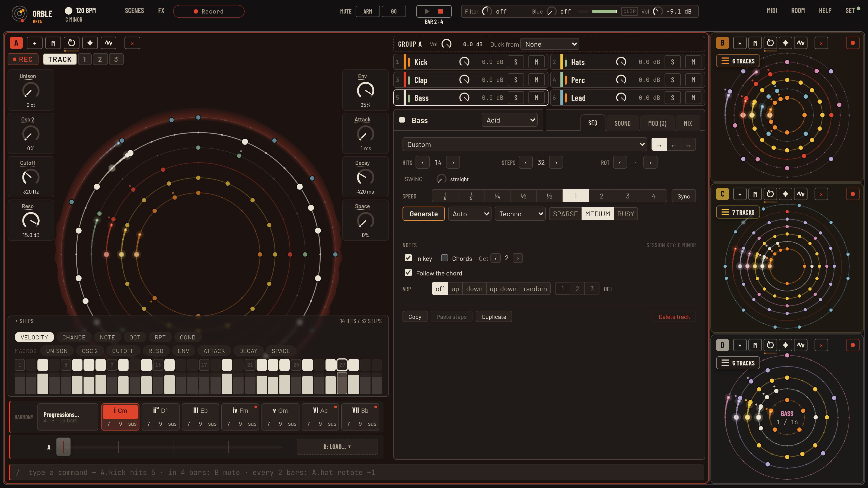Click the scene A crossfader handle
Viewport: 868px width, 488px height.
click(x=63, y=447)
